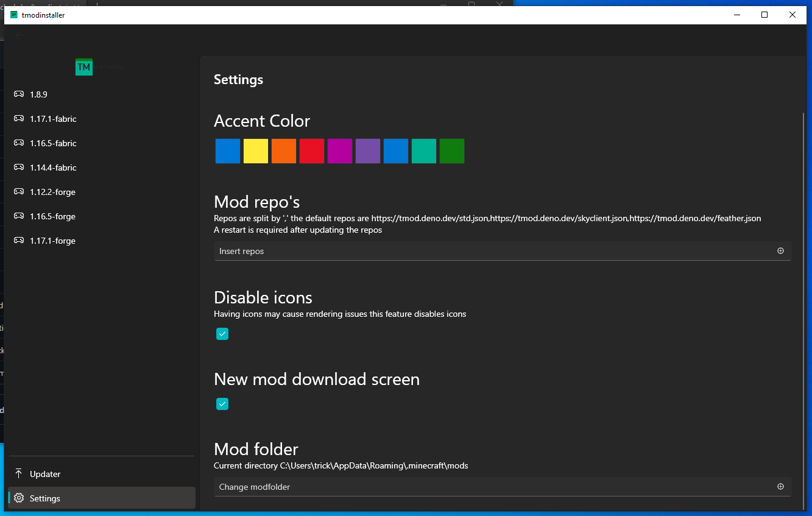Viewport: 812px width, 516px height.
Task: Uncheck the Disable icons checkbox
Action: 222,334
